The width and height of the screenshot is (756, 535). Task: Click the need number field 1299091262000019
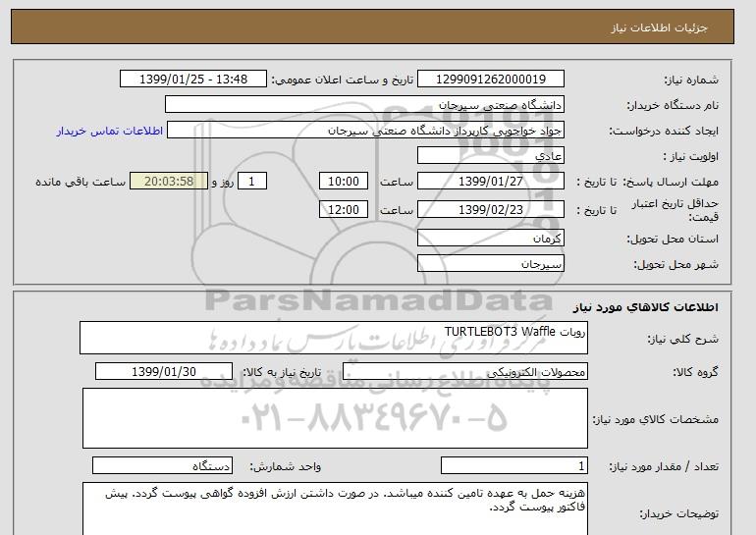click(490, 80)
